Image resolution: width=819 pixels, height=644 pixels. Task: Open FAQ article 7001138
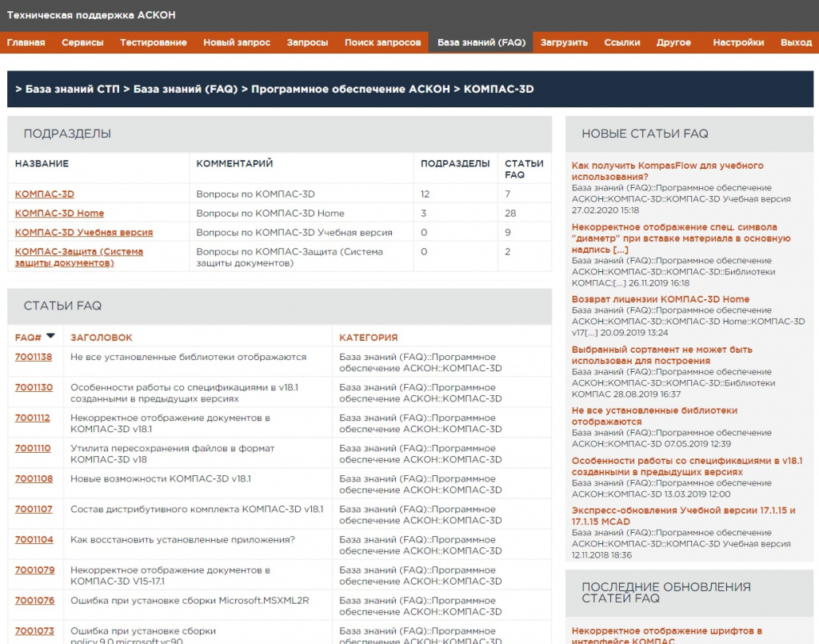34,357
